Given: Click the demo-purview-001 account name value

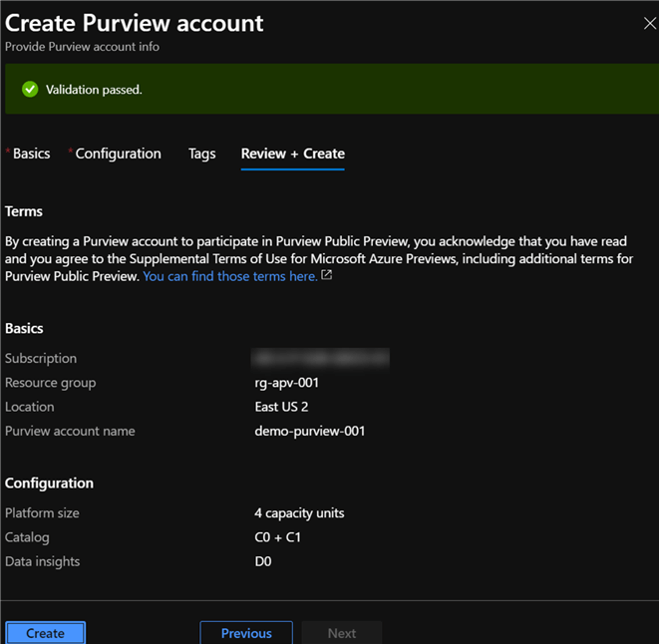Looking at the screenshot, I should click(x=310, y=431).
